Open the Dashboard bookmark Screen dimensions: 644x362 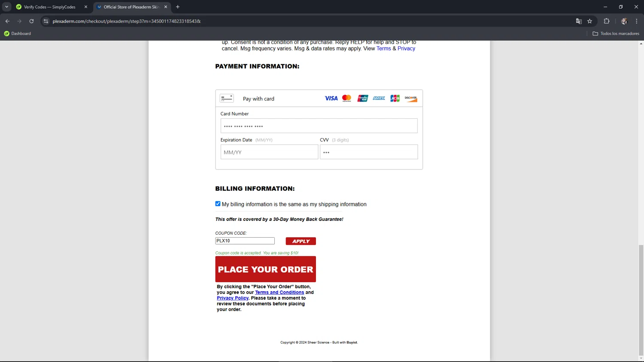(x=17, y=33)
